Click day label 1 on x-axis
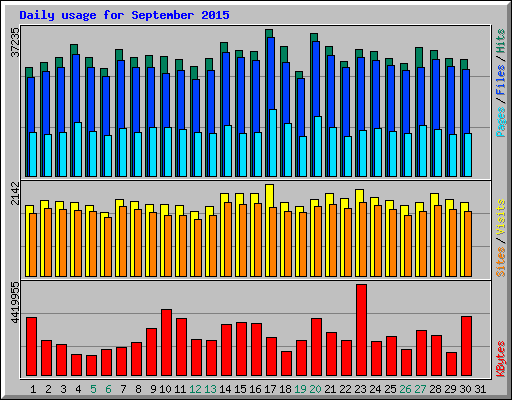Image resolution: width=512 pixels, height=400 pixels. [33, 389]
